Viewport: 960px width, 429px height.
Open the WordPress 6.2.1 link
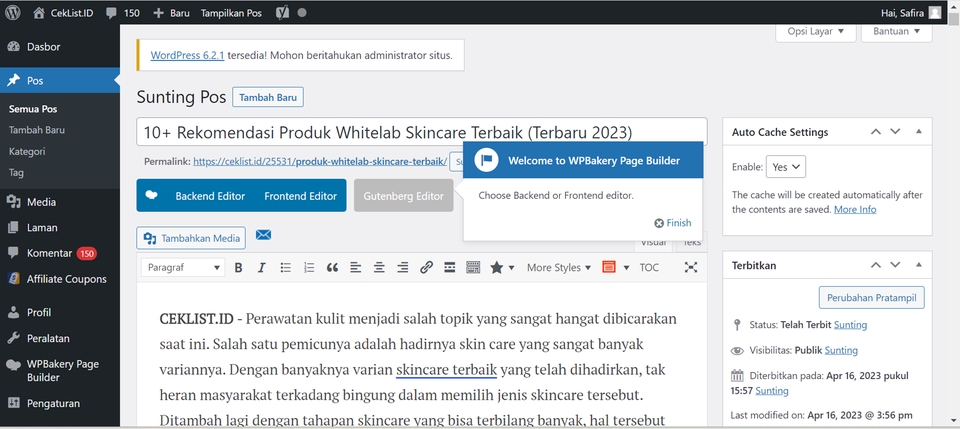[187, 55]
